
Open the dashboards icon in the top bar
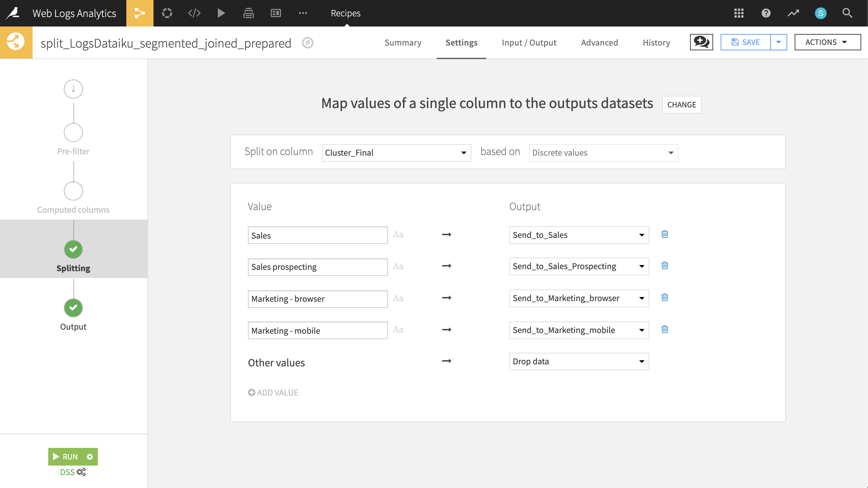coord(275,13)
